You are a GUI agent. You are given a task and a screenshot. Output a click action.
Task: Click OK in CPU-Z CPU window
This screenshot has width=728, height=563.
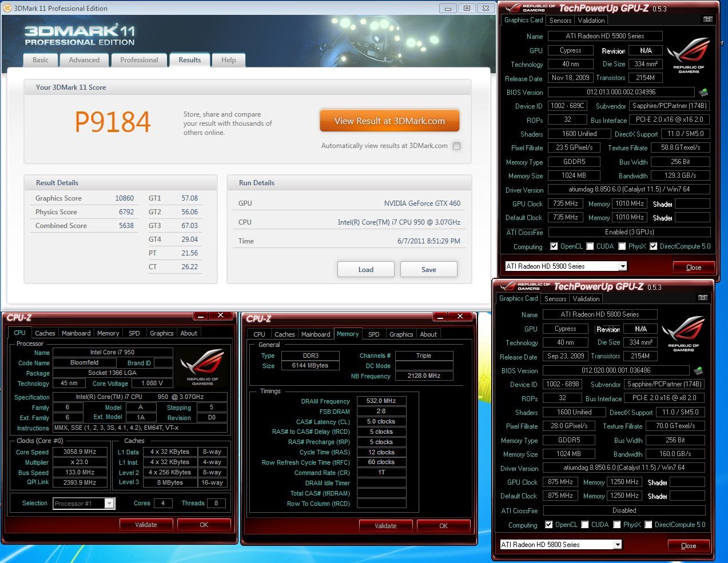[x=204, y=525]
